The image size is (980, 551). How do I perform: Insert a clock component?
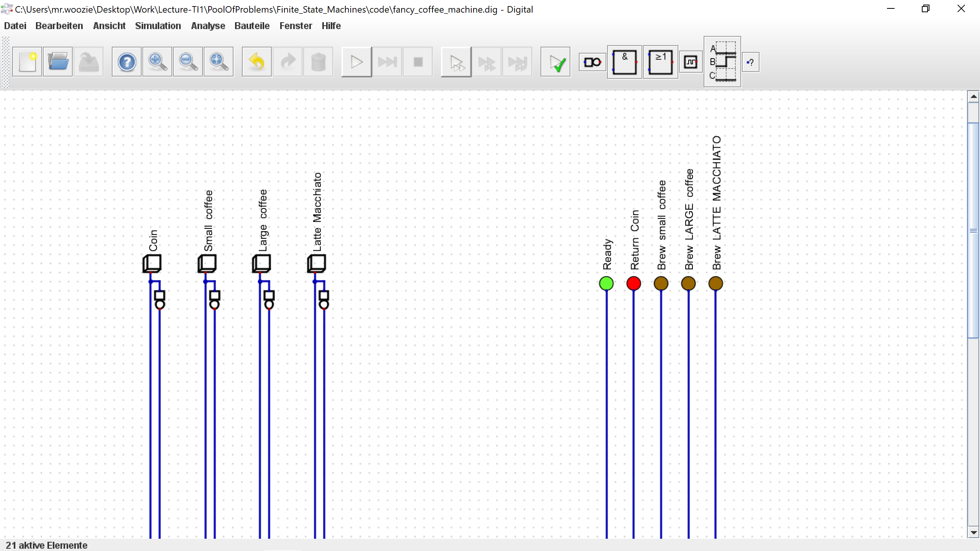(x=691, y=62)
